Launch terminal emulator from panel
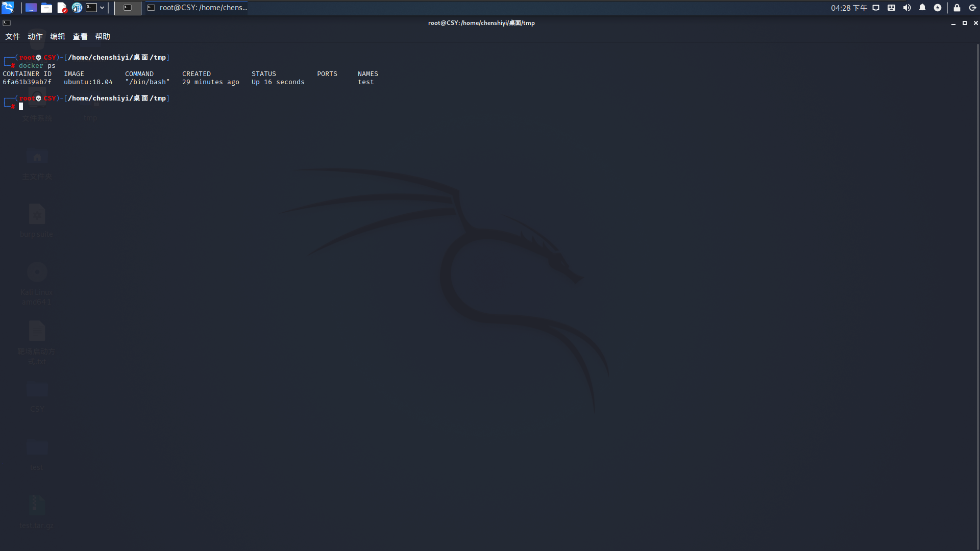This screenshot has height=551, width=980. click(x=91, y=8)
